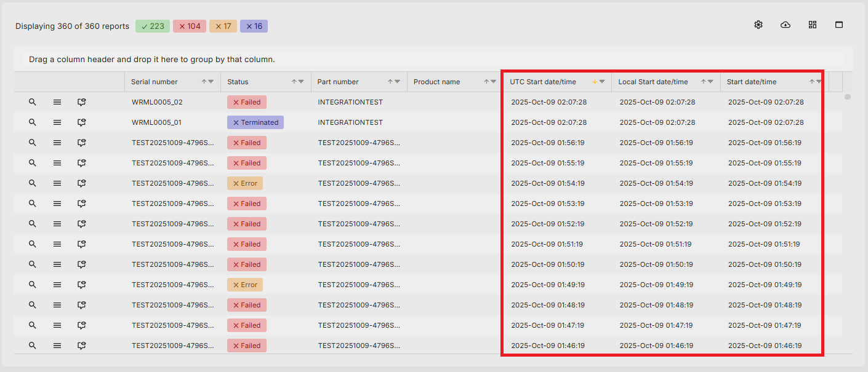Toggle the green 223 passed filter chip
The image size is (868, 372).
[153, 26]
